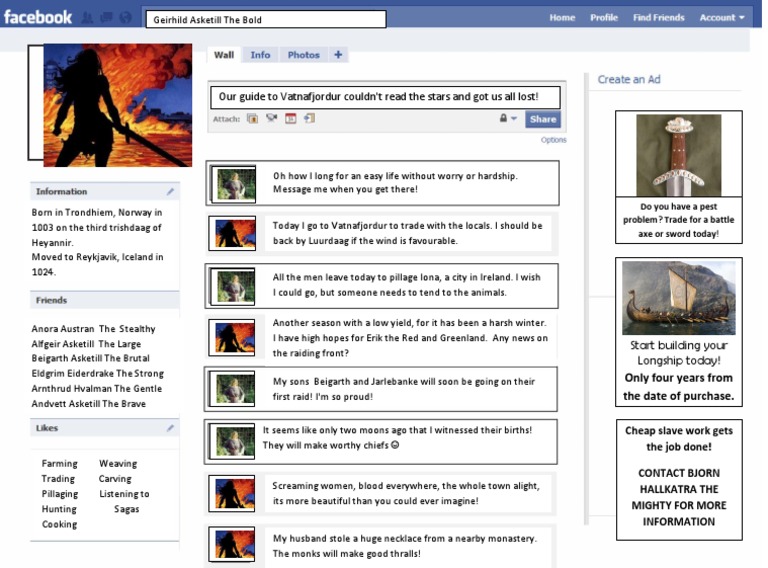Image resolution: width=768 pixels, height=568 pixels.
Task: Open Profile in top navigation
Action: (x=604, y=18)
